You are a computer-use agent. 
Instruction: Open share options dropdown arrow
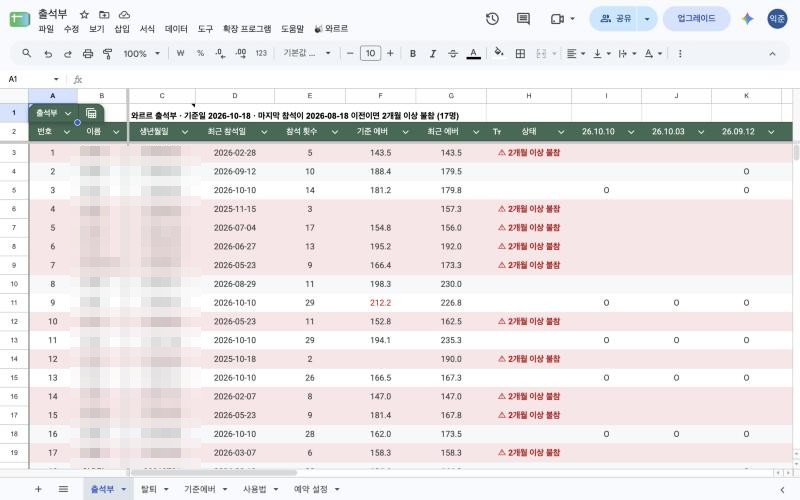[x=647, y=19]
